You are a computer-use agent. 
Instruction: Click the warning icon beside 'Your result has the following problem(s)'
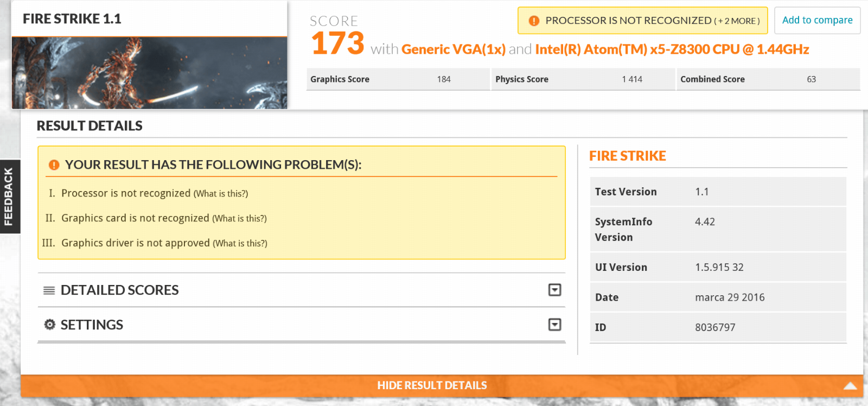(x=54, y=165)
